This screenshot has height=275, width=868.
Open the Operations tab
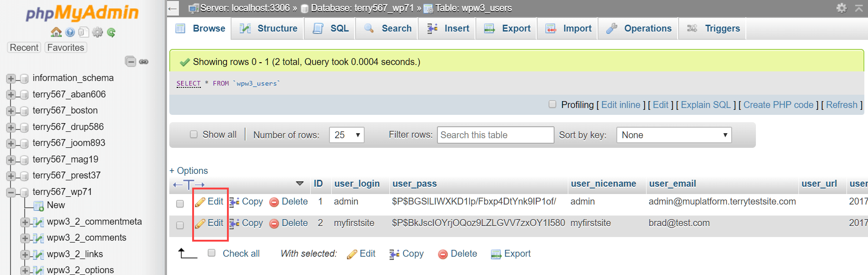(x=639, y=28)
